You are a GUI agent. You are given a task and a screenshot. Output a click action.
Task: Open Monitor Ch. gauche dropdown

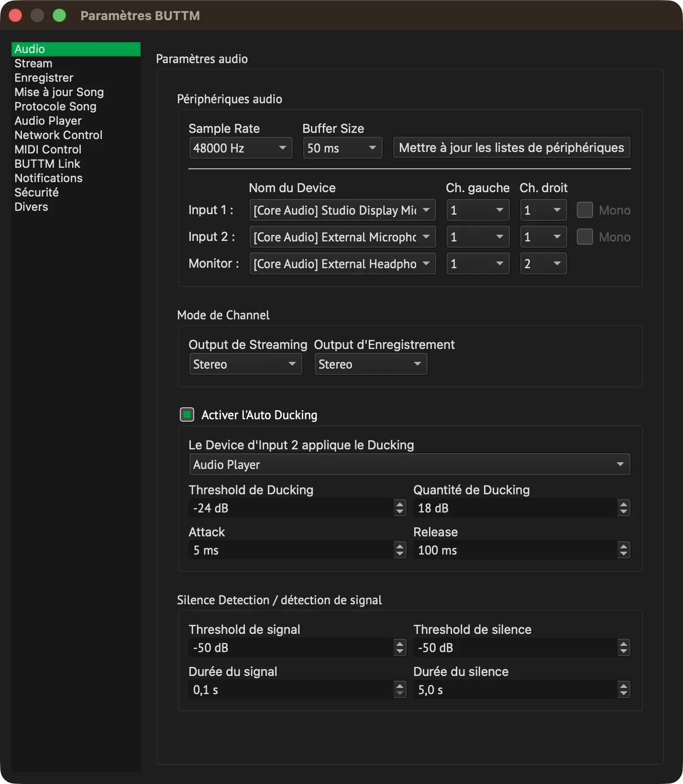[478, 264]
